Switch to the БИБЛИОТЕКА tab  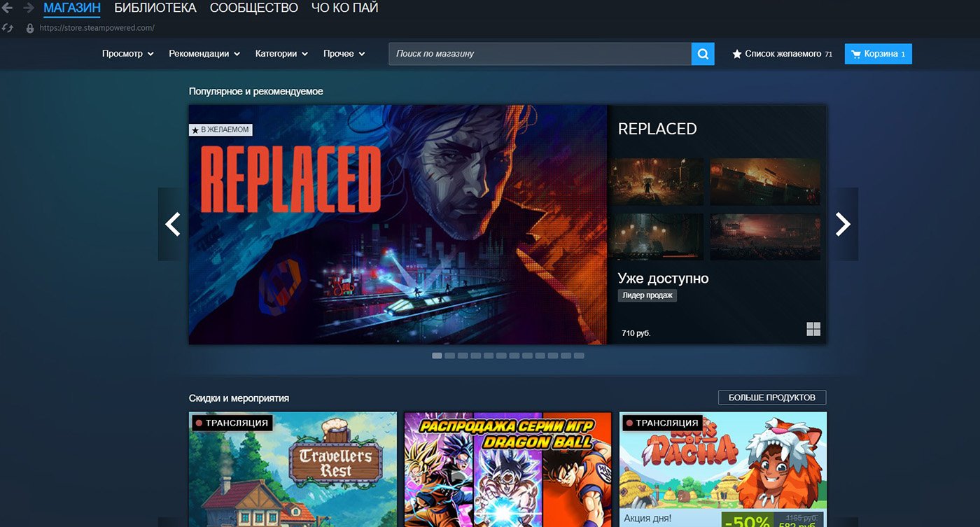click(155, 8)
